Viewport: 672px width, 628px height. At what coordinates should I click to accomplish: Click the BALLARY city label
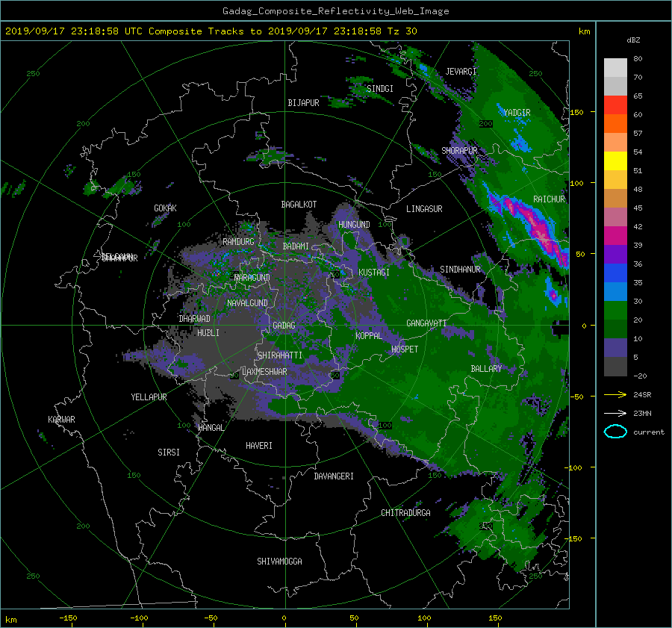click(x=486, y=369)
